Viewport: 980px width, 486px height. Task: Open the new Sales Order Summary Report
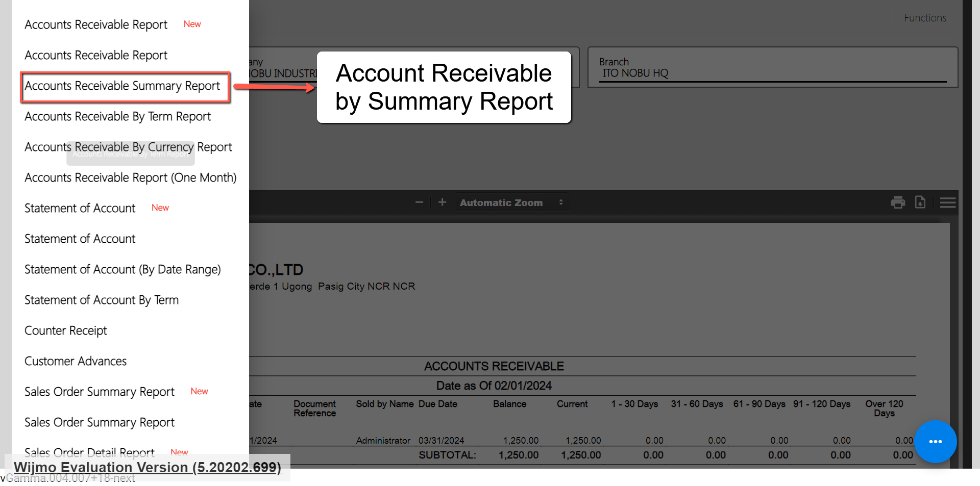pyautogui.click(x=100, y=392)
